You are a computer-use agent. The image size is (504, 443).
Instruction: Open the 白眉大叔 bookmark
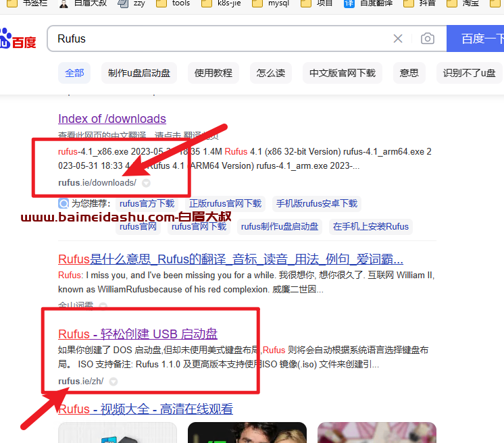click(x=82, y=3)
